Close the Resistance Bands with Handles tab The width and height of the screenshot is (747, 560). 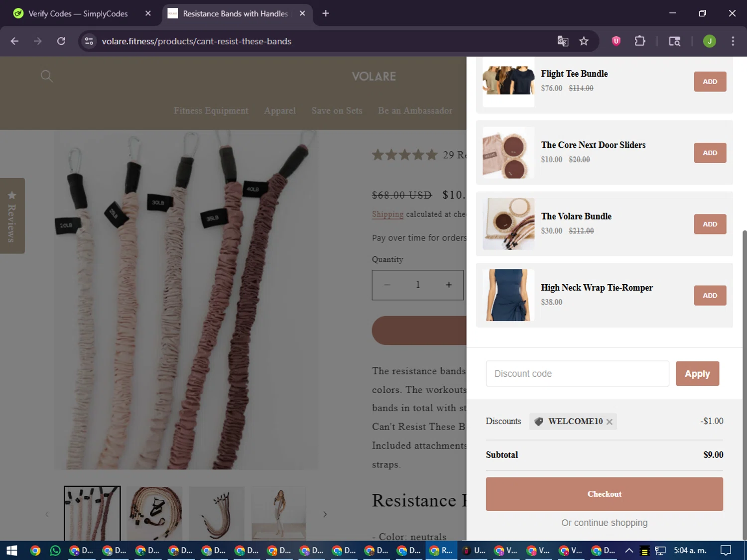(x=302, y=13)
